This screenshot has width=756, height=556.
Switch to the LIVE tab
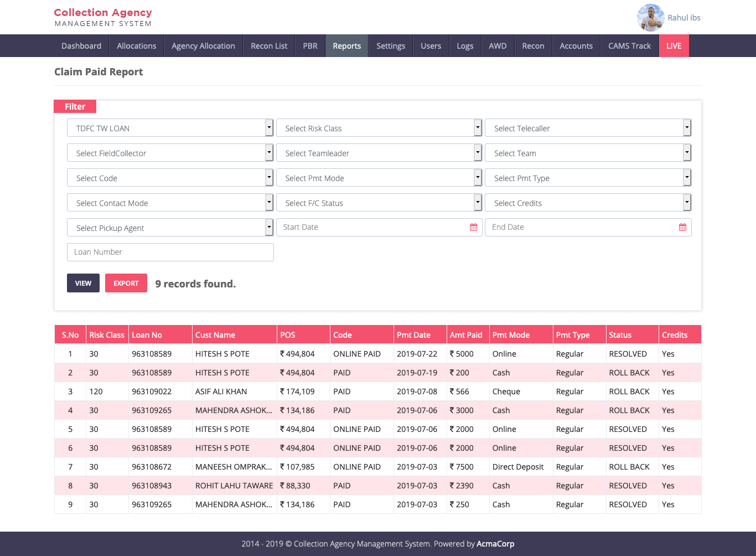(x=674, y=46)
